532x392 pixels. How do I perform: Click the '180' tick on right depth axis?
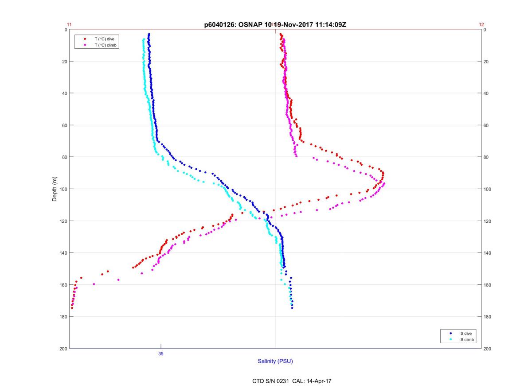tap(488, 317)
